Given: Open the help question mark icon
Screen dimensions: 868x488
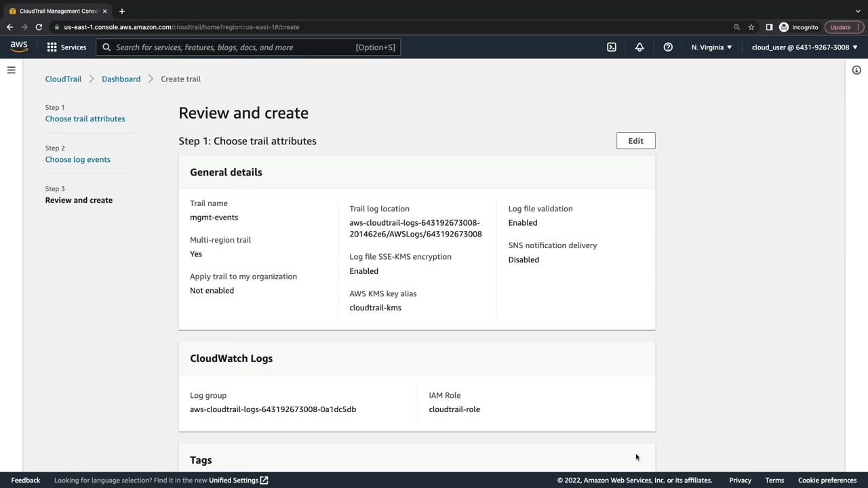Looking at the screenshot, I should [668, 47].
